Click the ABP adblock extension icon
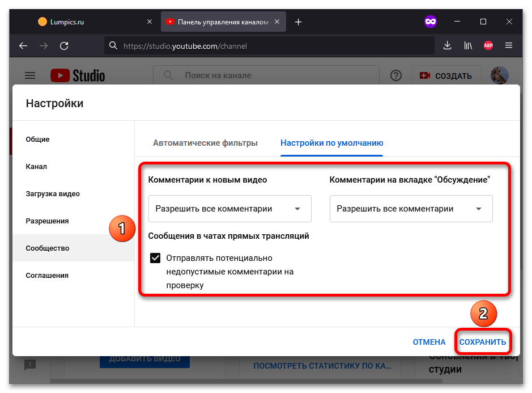This screenshot has width=532, height=393. (488, 45)
